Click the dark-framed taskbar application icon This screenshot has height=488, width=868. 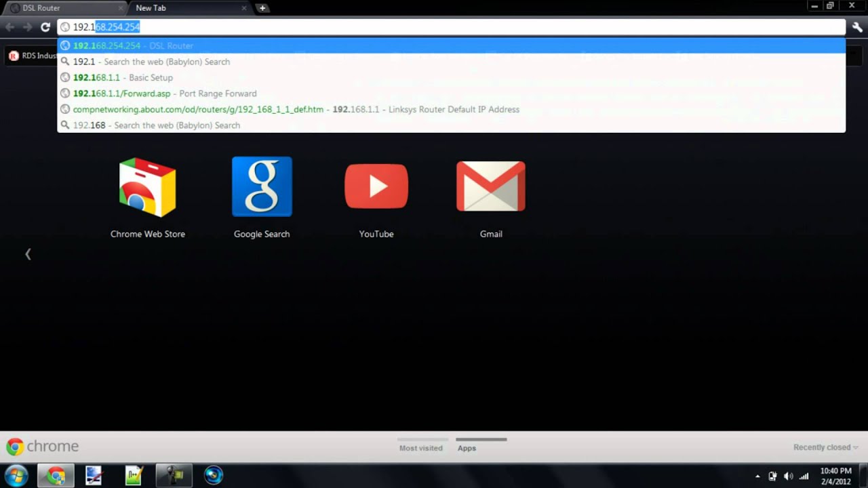174,476
